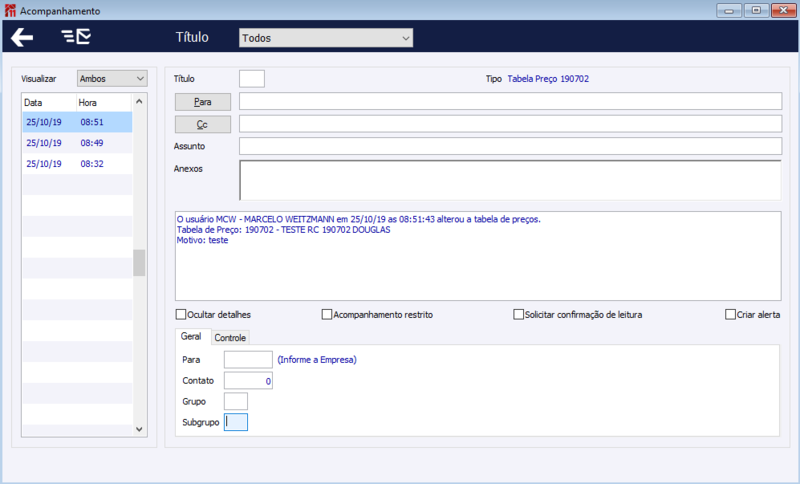Click the Contato field showing 0
This screenshot has width=800, height=484.
pyautogui.click(x=248, y=380)
